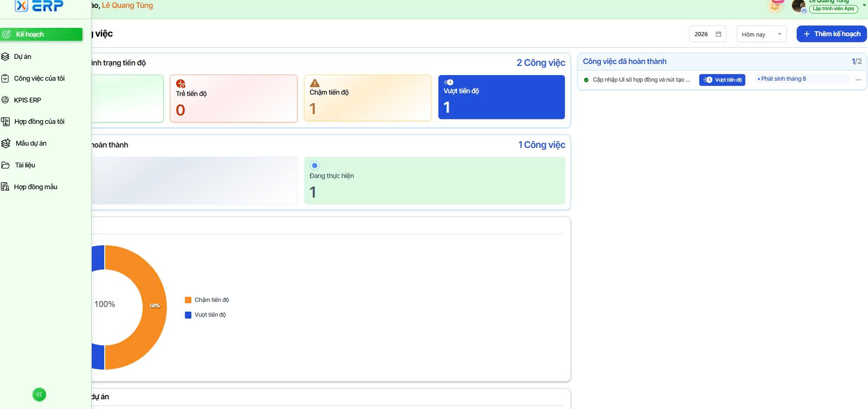
Task: Open the 2026 year picker
Action: point(708,34)
